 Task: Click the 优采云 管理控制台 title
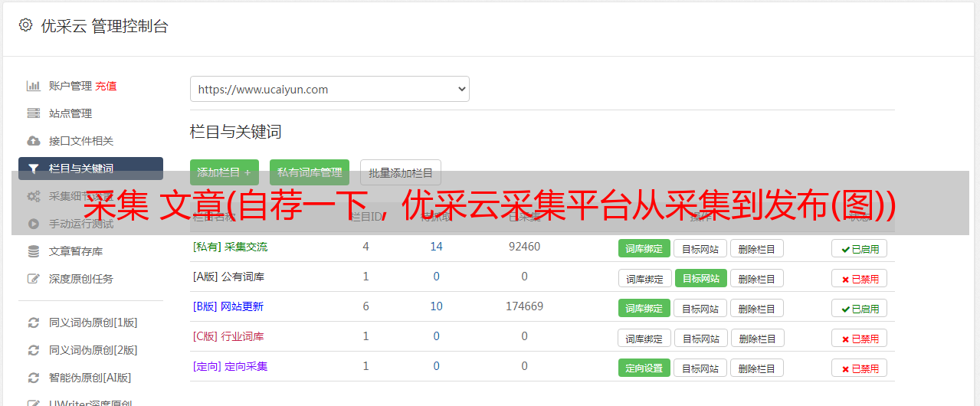click(104, 26)
